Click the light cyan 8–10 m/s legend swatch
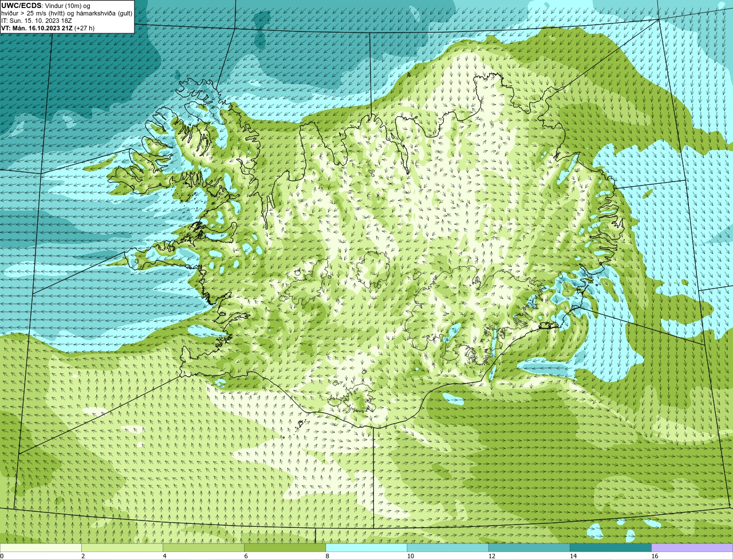 point(366,548)
